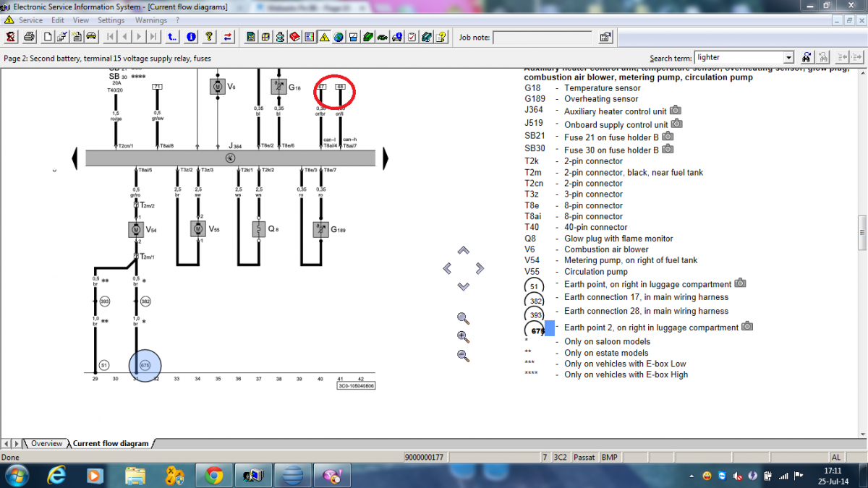This screenshot has width=868, height=488.
Task: Pan diagram left with left chevron
Action: pos(447,268)
